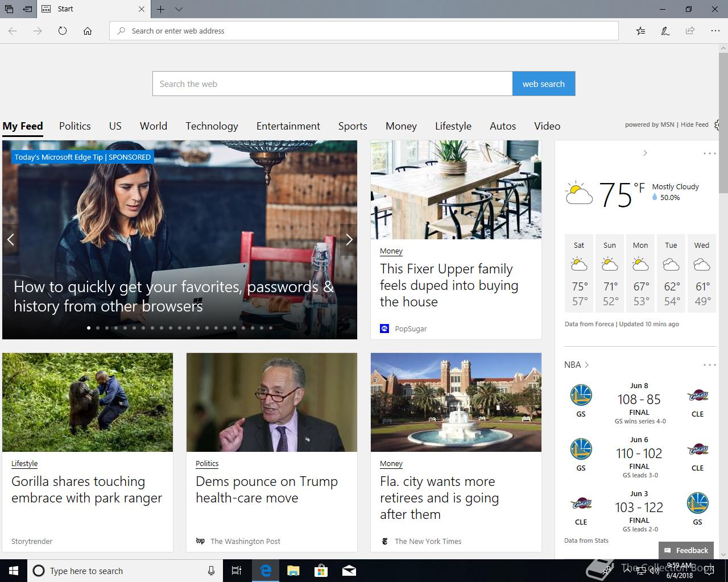Click the web search button
The width and height of the screenshot is (728, 582).
click(544, 84)
